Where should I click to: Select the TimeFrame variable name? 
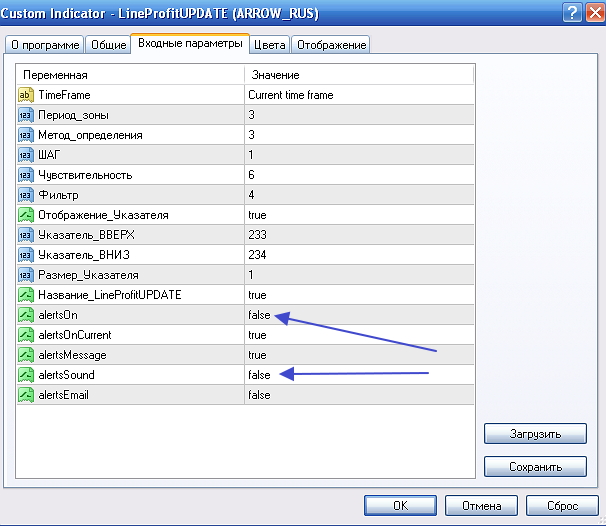click(64, 95)
